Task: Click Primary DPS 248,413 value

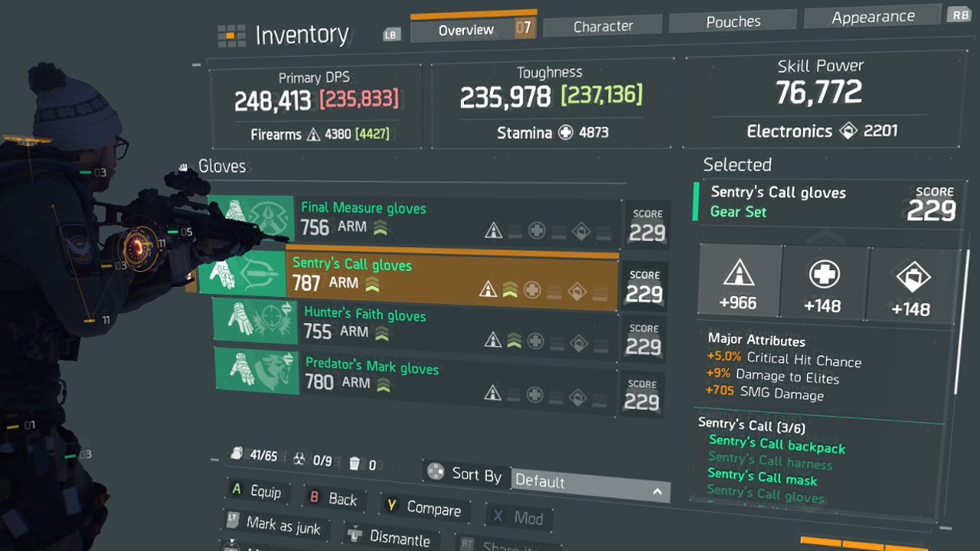Action: (273, 100)
